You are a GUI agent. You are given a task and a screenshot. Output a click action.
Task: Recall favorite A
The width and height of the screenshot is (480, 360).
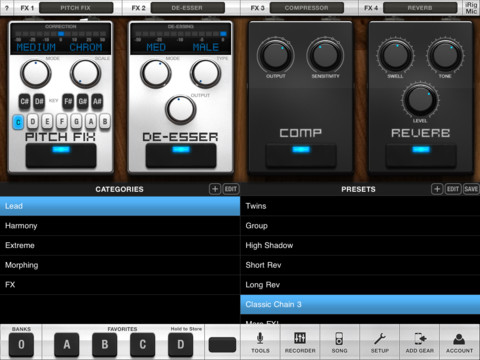67,344
